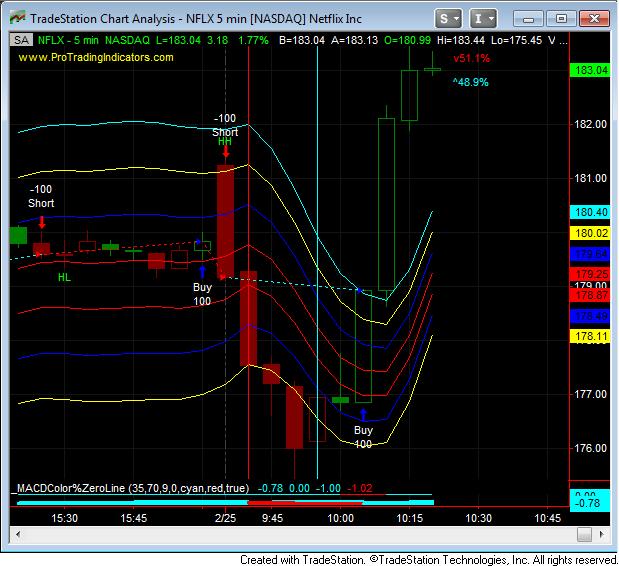Click the MACDColor%ZeroLine indicator label
Image resolution: width=619 pixels, height=566 pixels.
pos(133,488)
